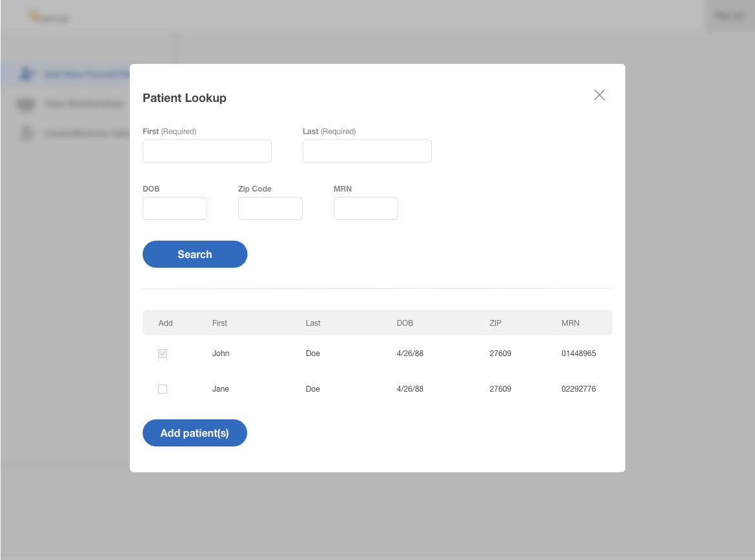
Task: Click John's MRN value 01448965
Action: coord(578,354)
